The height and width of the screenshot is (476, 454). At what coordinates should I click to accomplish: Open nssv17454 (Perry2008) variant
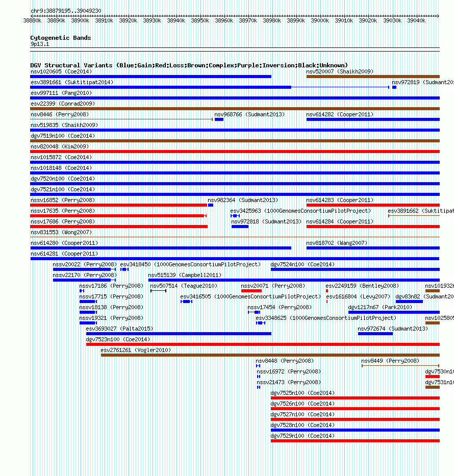[x=254, y=312]
